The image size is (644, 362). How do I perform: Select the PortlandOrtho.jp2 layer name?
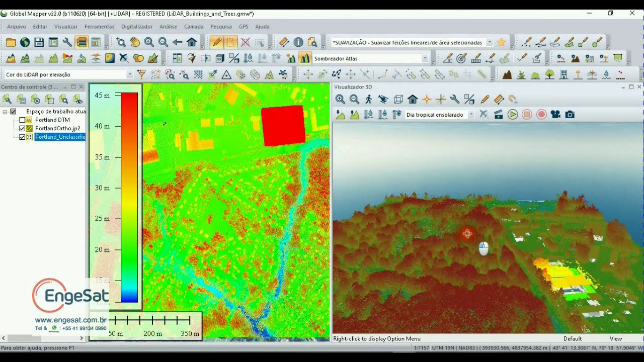tap(58, 128)
